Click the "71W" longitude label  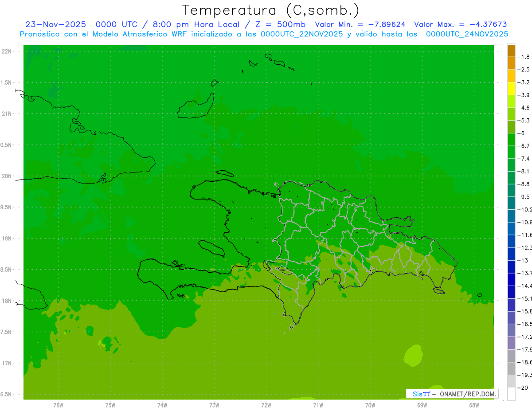[318, 405]
